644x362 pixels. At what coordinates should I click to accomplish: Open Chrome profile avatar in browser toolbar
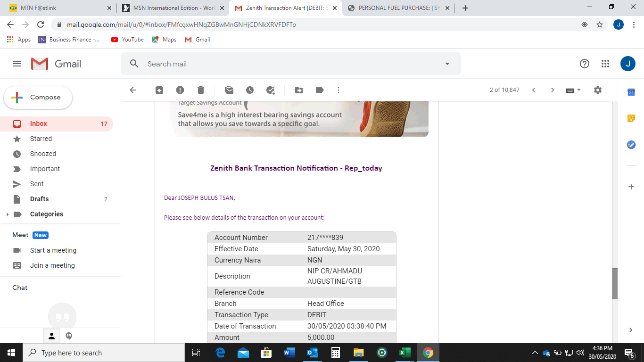(x=619, y=25)
